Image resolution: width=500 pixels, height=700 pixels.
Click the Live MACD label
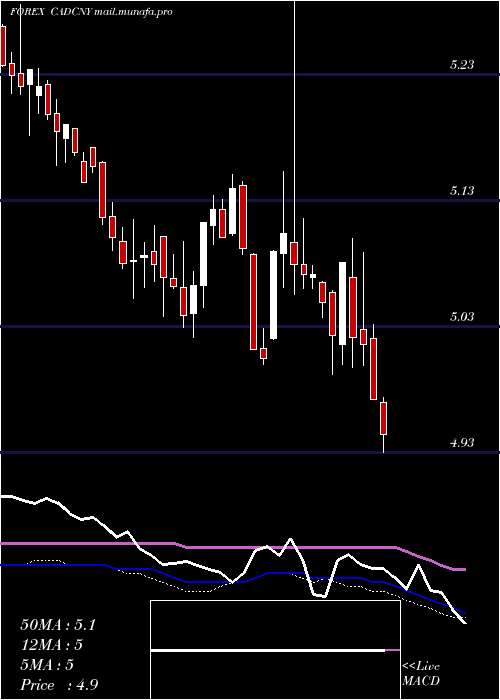coord(421,674)
